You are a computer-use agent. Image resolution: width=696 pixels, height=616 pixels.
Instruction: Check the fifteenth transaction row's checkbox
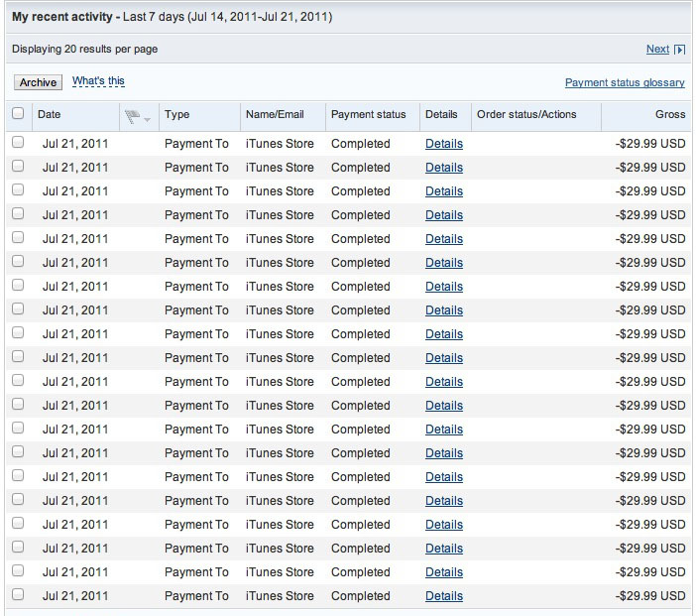pyautogui.click(x=18, y=475)
